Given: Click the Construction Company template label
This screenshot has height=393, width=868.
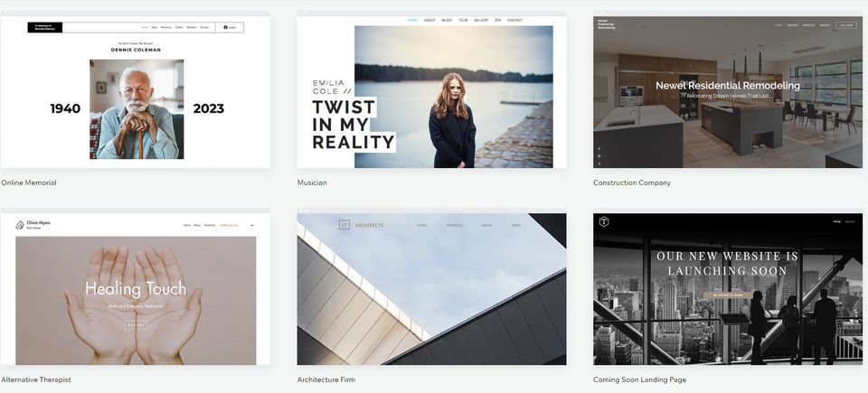Looking at the screenshot, I should 631,182.
